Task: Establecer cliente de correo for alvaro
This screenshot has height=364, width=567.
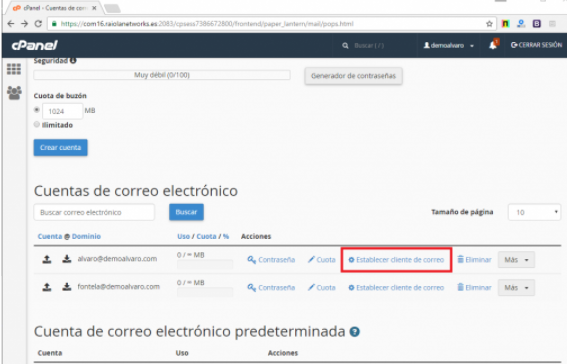Action: click(396, 260)
